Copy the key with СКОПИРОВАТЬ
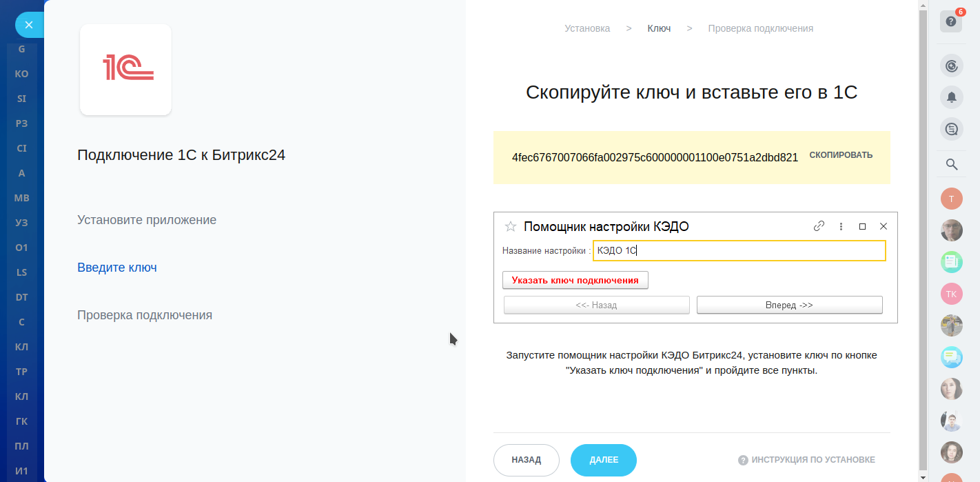The image size is (980, 482). [x=841, y=155]
